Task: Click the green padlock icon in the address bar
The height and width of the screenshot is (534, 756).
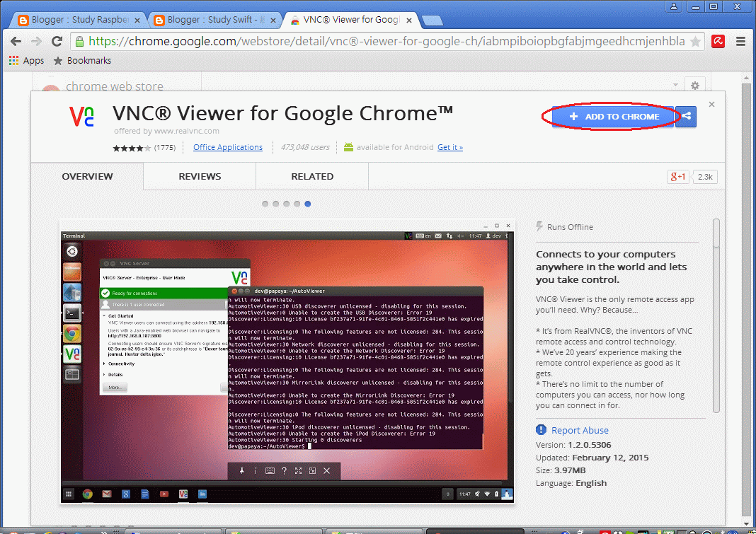Action: coord(79,42)
